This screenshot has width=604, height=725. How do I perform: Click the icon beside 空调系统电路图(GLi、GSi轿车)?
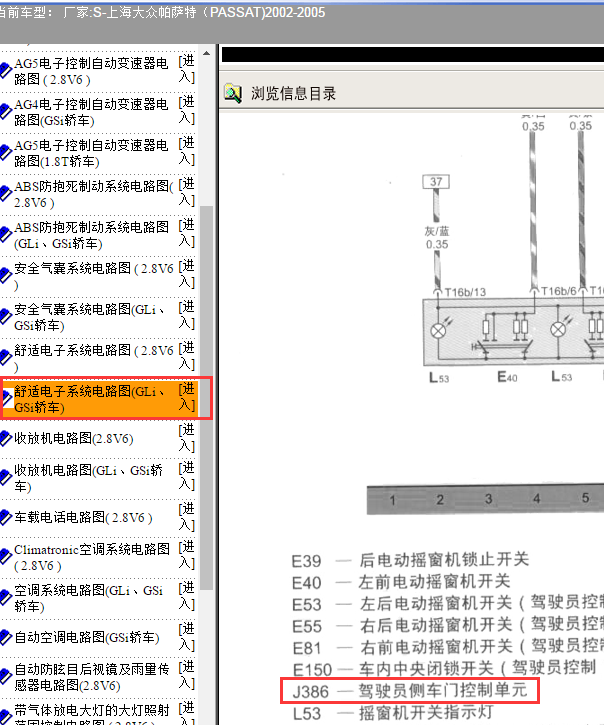pos(6,598)
